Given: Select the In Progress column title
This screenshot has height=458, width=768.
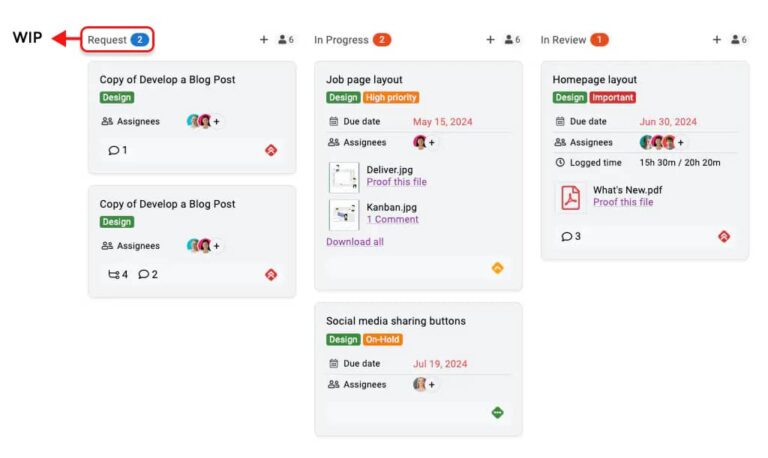Looking at the screenshot, I should [x=341, y=40].
